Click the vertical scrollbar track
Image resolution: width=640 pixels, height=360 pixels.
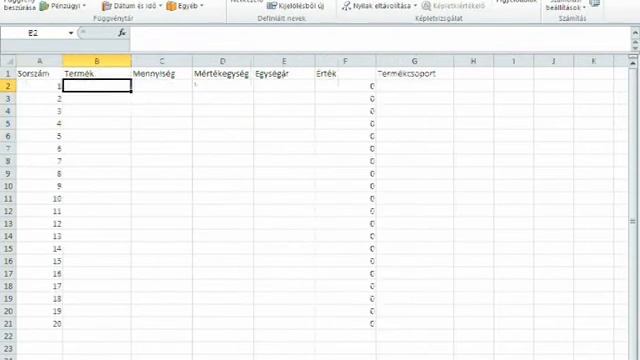tap(633, 214)
